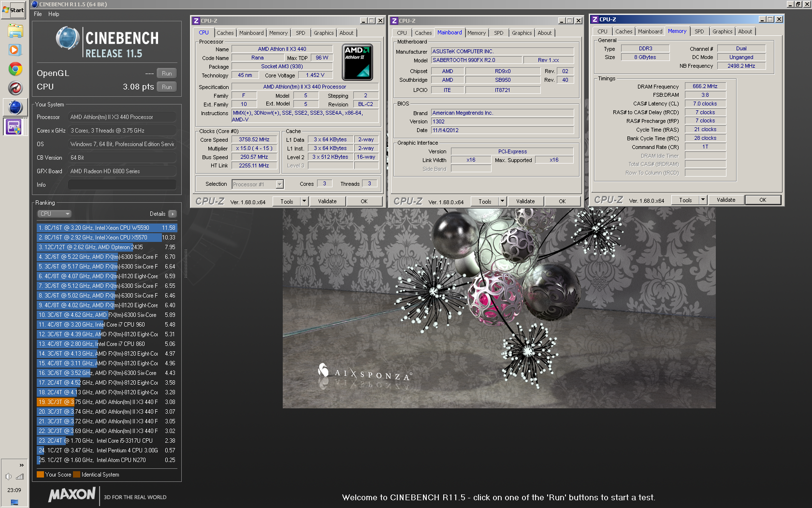Click the orange Your Score legend swatch

tap(40, 475)
